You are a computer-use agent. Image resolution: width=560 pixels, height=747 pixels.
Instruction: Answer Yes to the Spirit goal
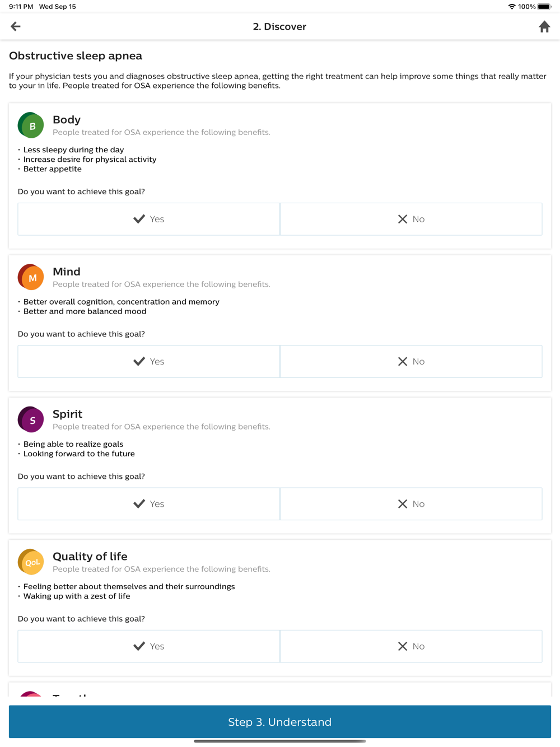pyautogui.click(x=149, y=504)
